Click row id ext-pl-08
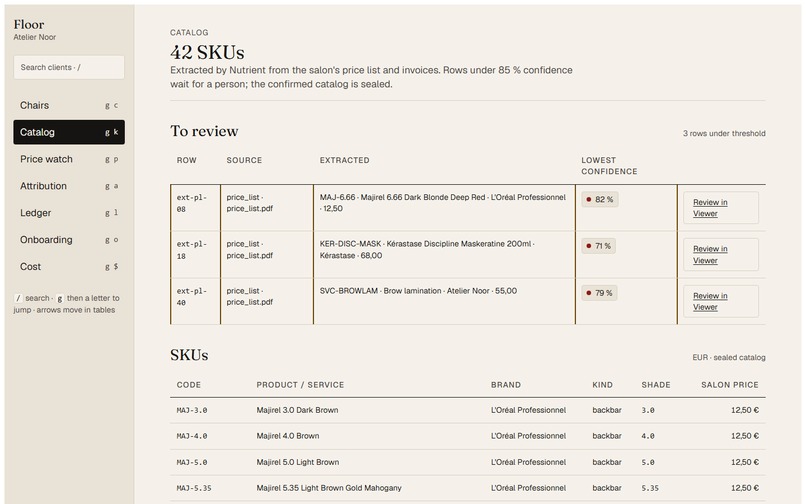Image resolution: width=806 pixels, height=504 pixels. 192,203
